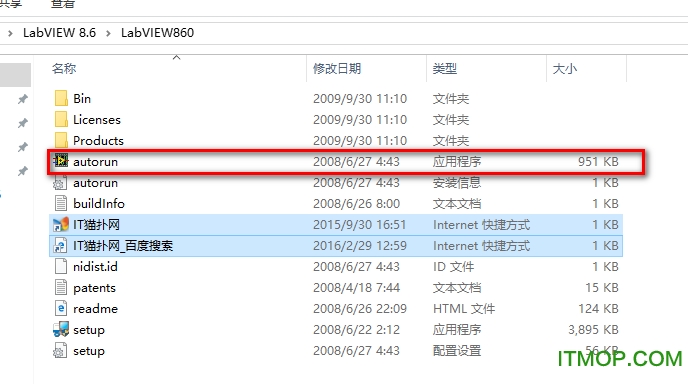Expand the breadcrumb chevron before LabVIEW 8.6

[10, 33]
